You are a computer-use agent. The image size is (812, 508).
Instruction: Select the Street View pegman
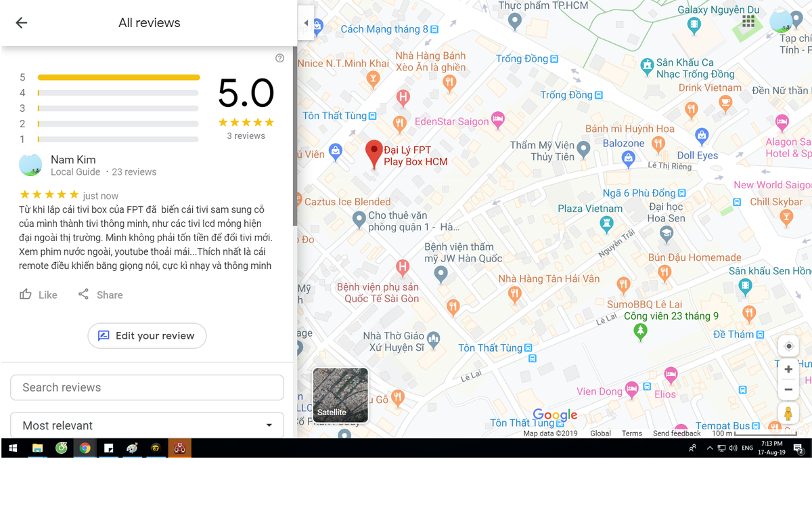pos(788,413)
